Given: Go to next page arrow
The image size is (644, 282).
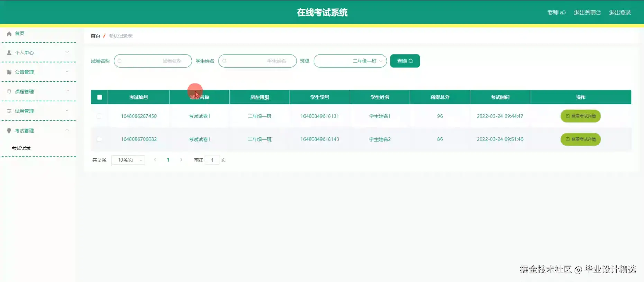Looking at the screenshot, I should pyautogui.click(x=181, y=160).
